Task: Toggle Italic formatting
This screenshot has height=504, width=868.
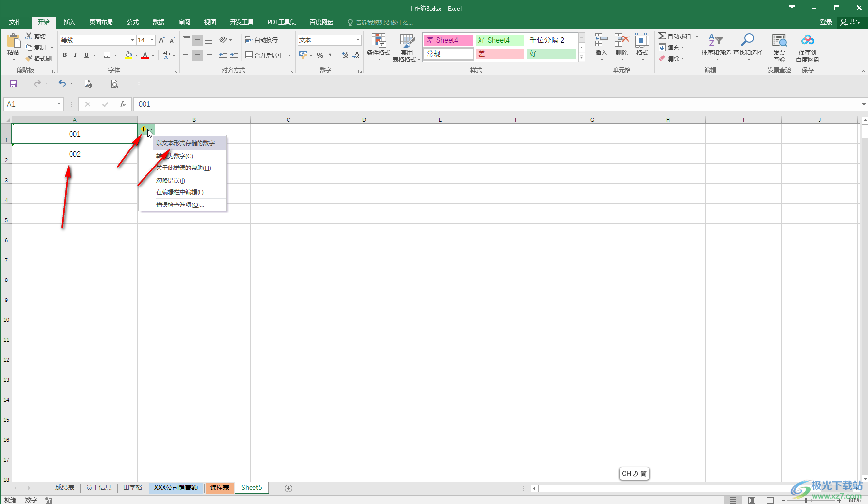Action: pyautogui.click(x=75, y=55)
